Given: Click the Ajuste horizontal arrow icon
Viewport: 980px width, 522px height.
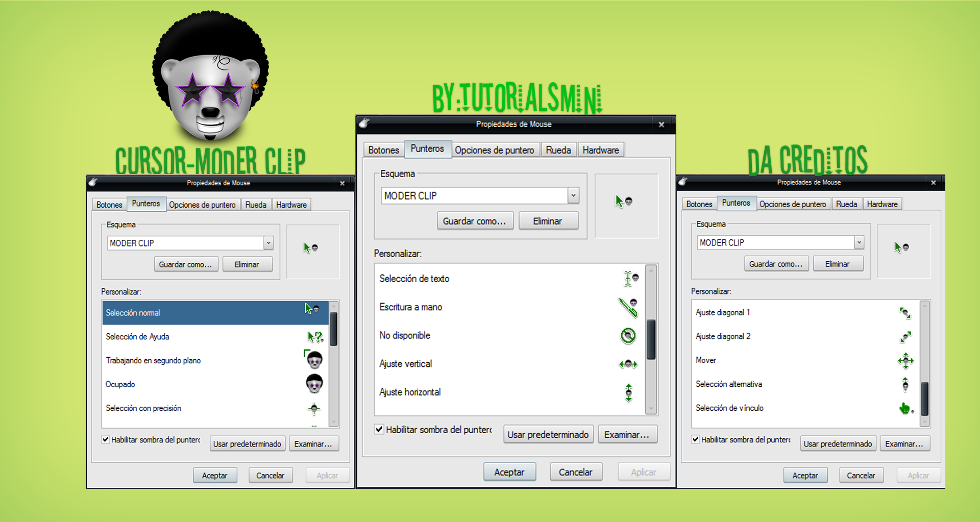Looking at the screenshot, I should point(629,392).
